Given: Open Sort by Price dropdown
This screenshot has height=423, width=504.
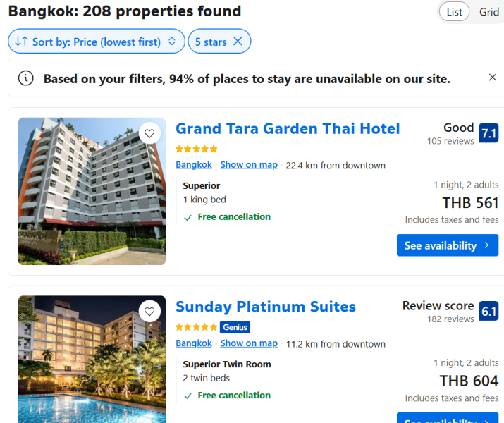Looking at the screenshot, I should pos(97,41).
